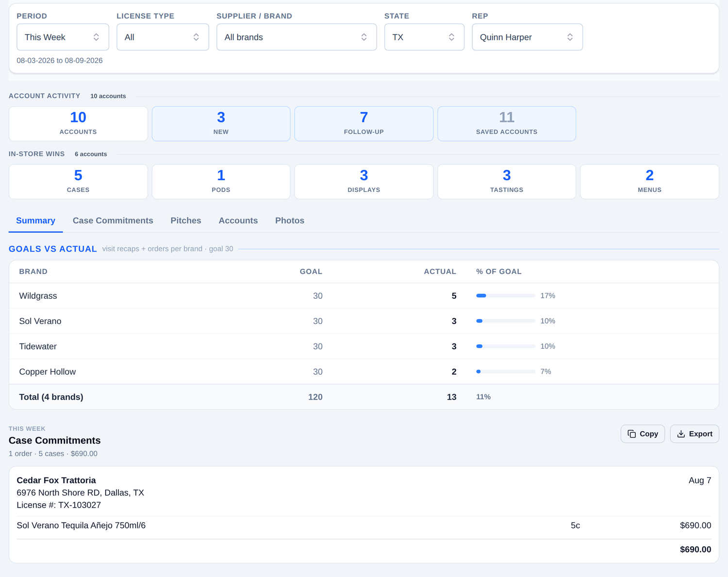Click the Copper Hollow 7% progress bar
Screen dimensions: 728x577
pyautogui.click(x=506, y=372)
